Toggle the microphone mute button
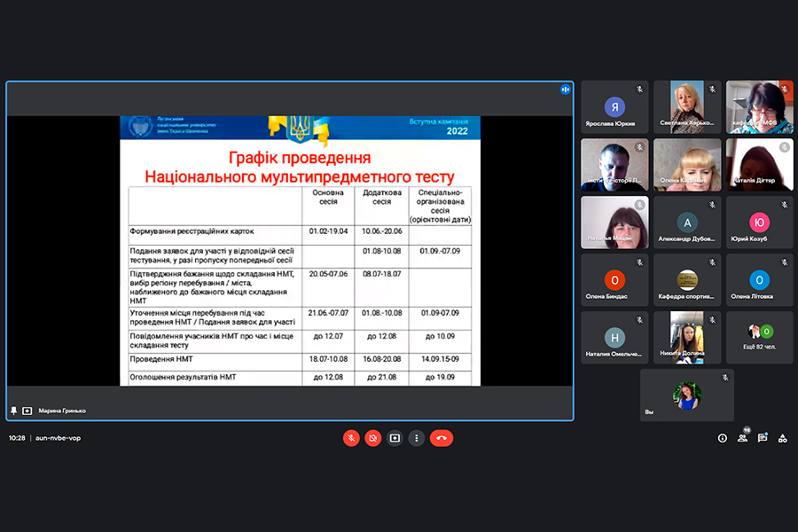This screenshot has height=532, width=798. point(351,438)
